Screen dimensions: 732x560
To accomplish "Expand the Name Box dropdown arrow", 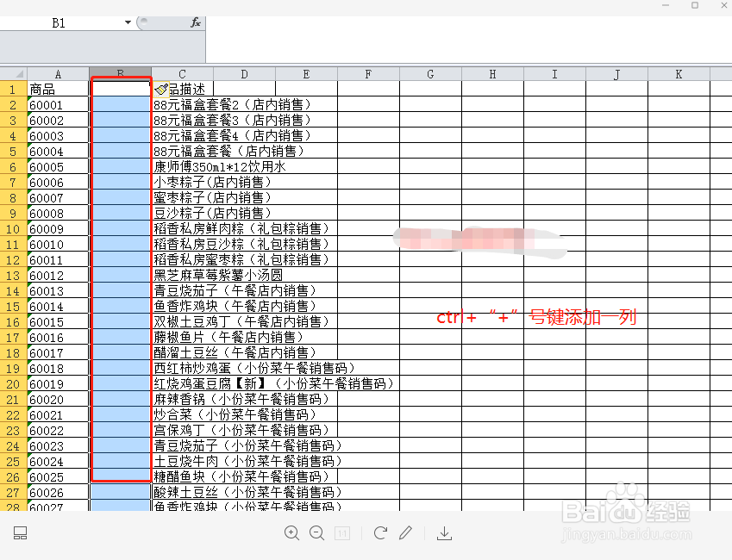I will 128,22.
